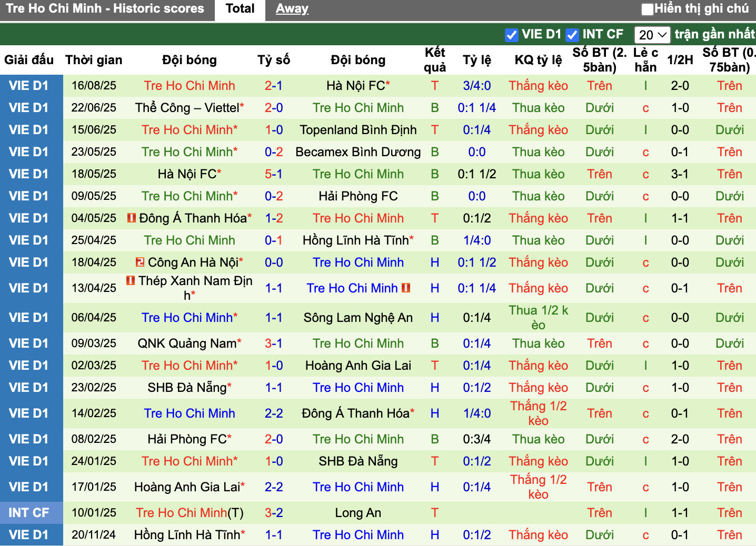
Task: Select the Total tab
Action: [240, 9]
